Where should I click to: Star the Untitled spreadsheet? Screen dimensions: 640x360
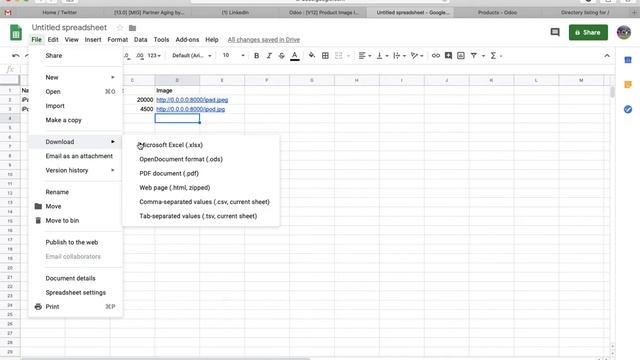120,28
